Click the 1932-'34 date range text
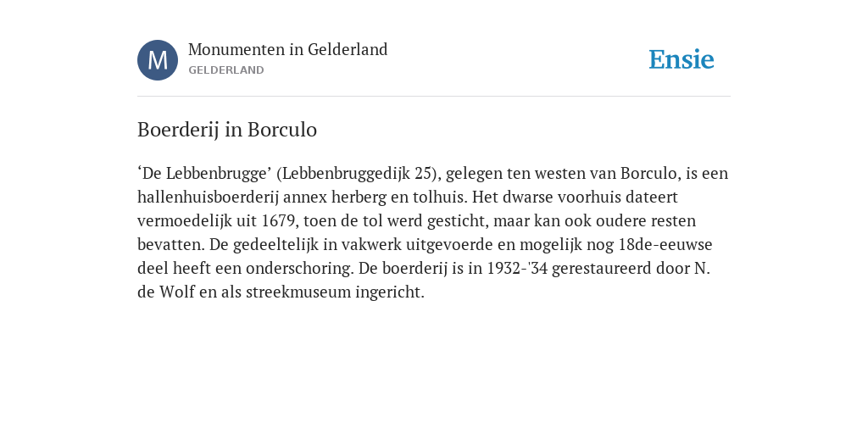The width and height of the screenshot is (868, 434). [x=518, y=269]
